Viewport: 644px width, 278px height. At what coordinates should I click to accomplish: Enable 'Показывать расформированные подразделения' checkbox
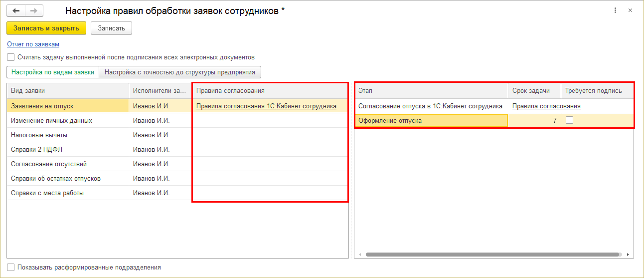click(11, 267)
